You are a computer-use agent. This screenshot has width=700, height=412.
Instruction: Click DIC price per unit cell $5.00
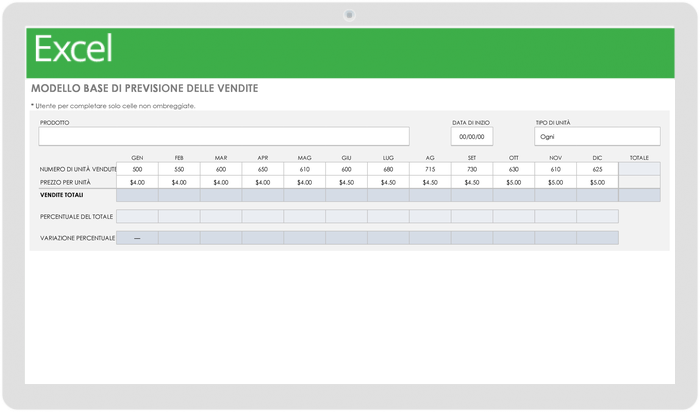(x=597, y=182)
